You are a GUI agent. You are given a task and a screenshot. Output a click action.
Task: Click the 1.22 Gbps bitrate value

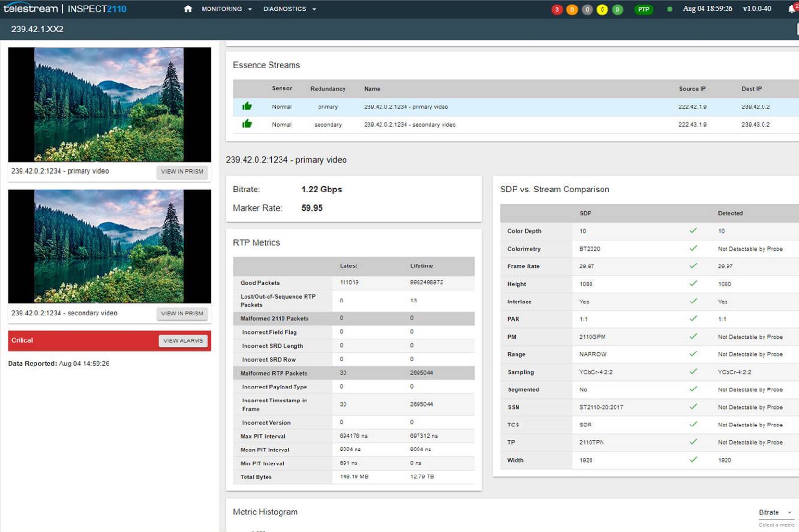322,189
